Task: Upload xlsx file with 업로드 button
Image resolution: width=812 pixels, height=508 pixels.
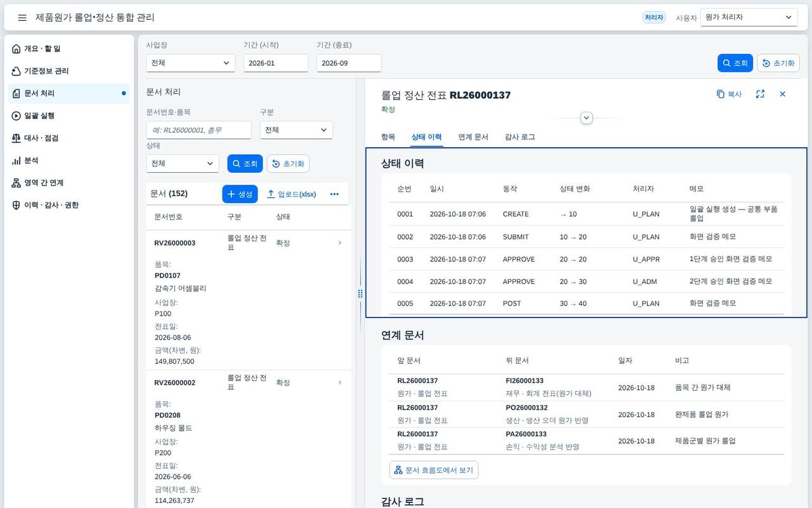Action: pyautogui.click(x=291, y=194)
